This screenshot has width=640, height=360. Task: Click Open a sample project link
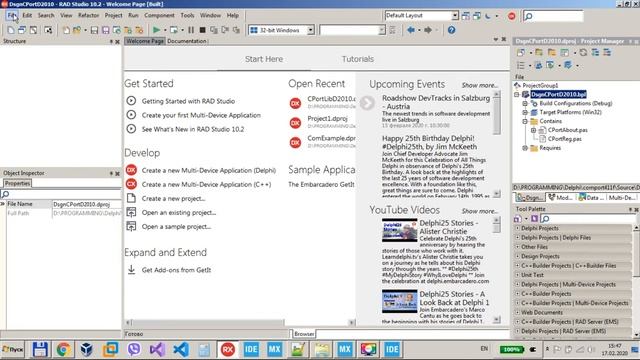tap(176, 227)
